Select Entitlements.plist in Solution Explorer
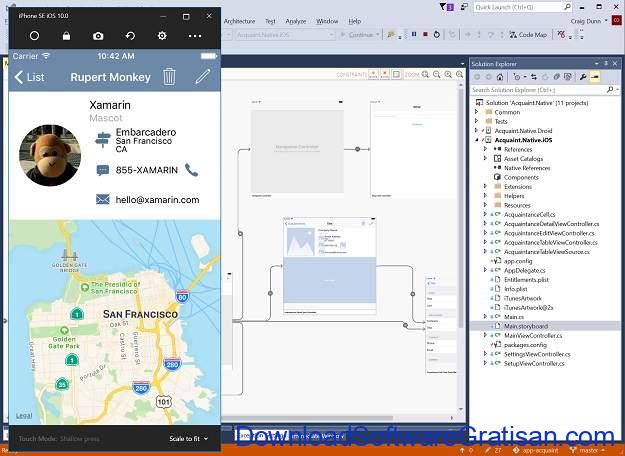625x456 pixels. coord(526,280)
